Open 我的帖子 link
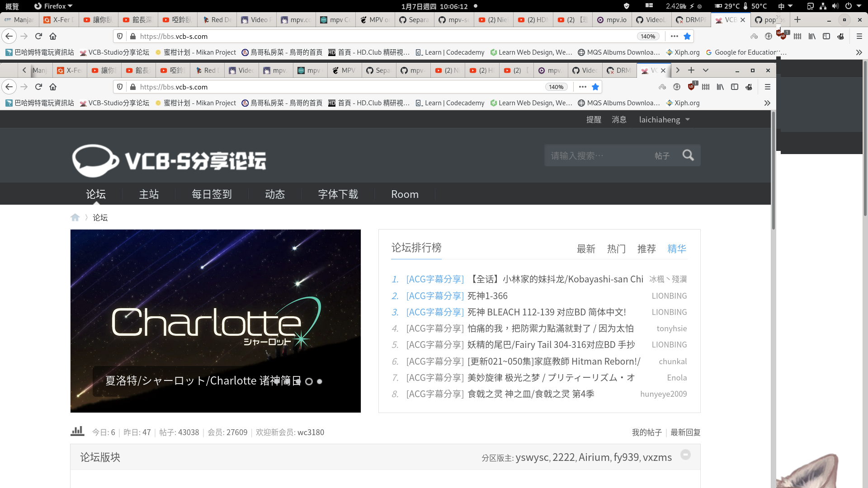868x488 pixels. pos(647,432)
